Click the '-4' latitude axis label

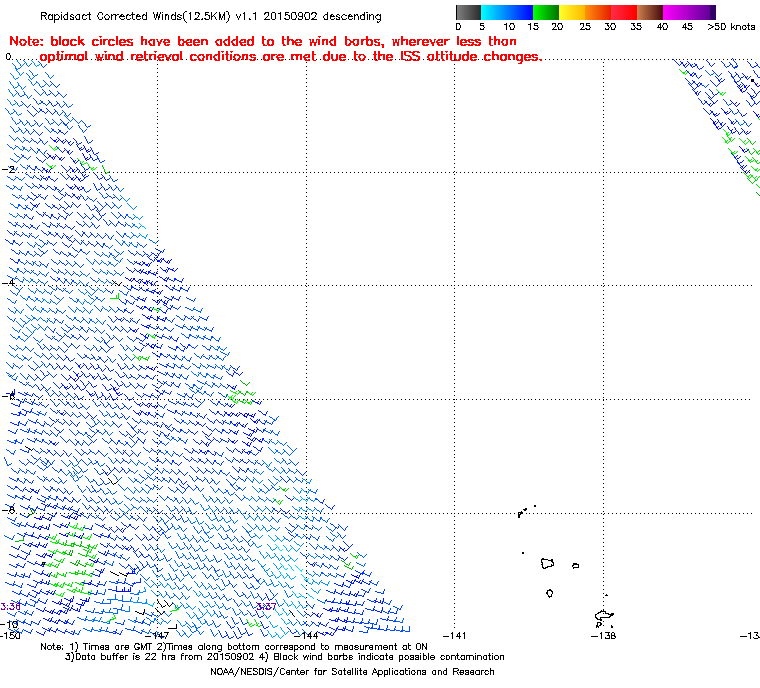click(9, 283)
